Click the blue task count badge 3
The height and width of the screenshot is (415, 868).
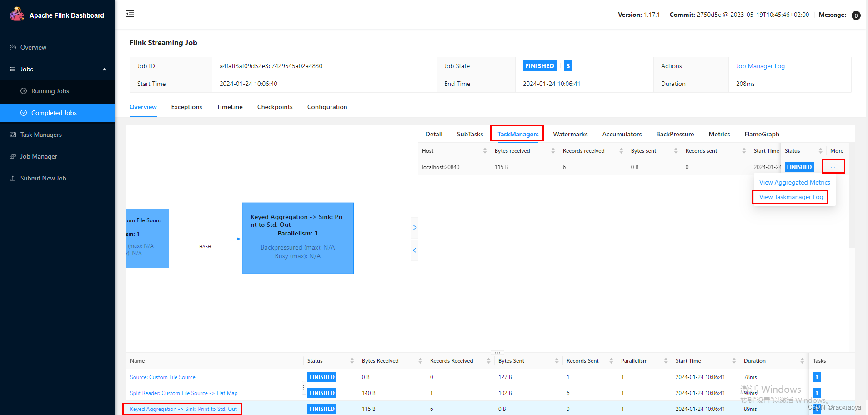click(x=568, y=66)
